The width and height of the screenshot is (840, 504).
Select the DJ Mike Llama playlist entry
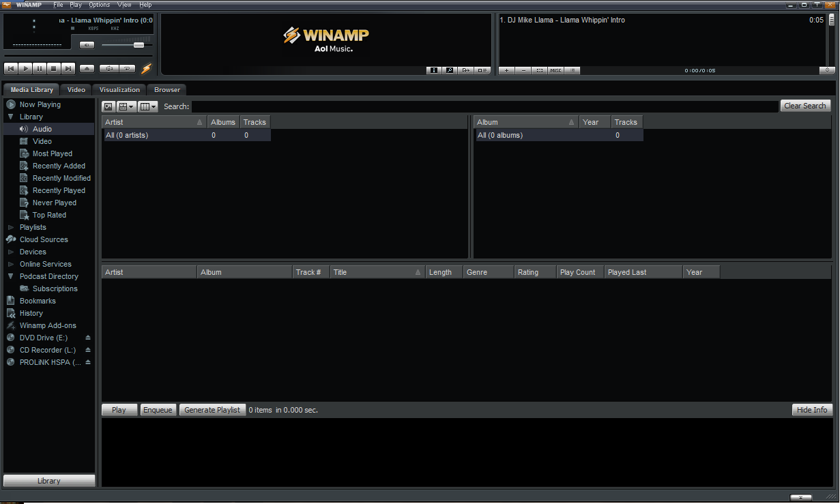click(x=661, y=20)
